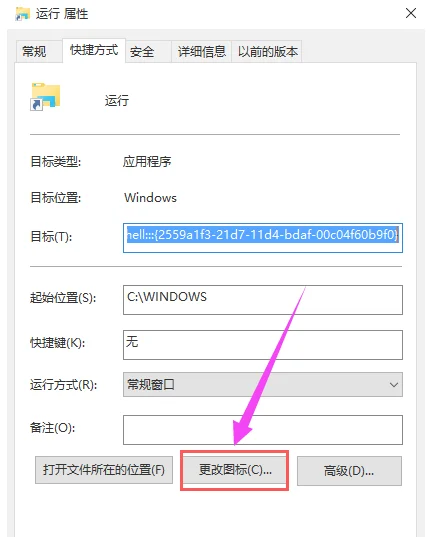The width and height of the screenshot is (427, 537).
Task: Click the 快捷键(K) input field
Action: (263, 345)
